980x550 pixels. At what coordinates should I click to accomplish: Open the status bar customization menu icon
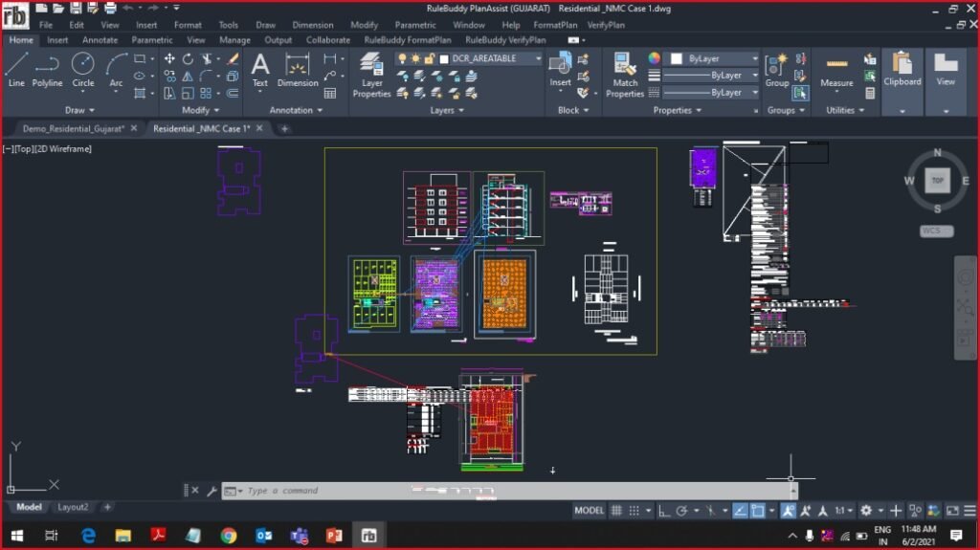point(969,511)
